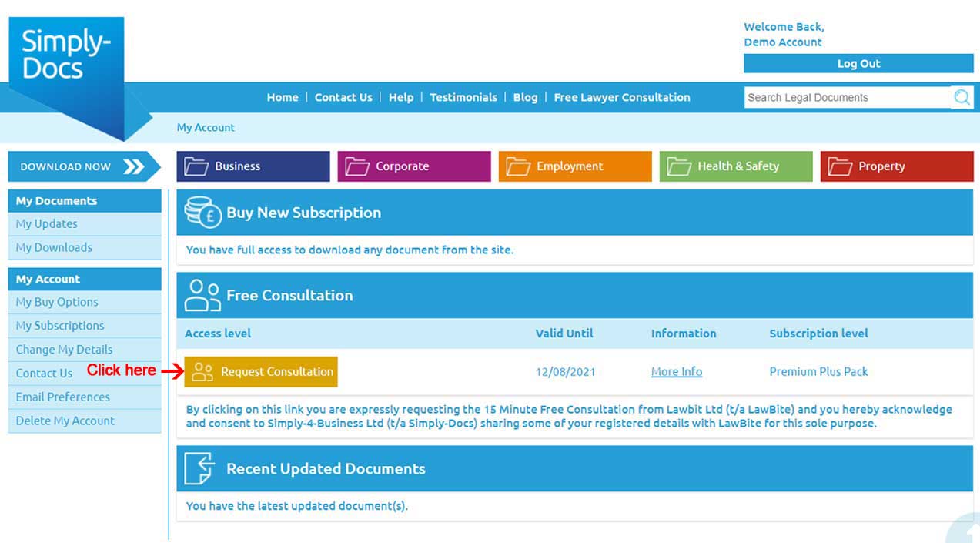The width and height of the screenshot is (980, 543).
Task: Focus the Search Legal Documents field
Action: coord(847,98)
